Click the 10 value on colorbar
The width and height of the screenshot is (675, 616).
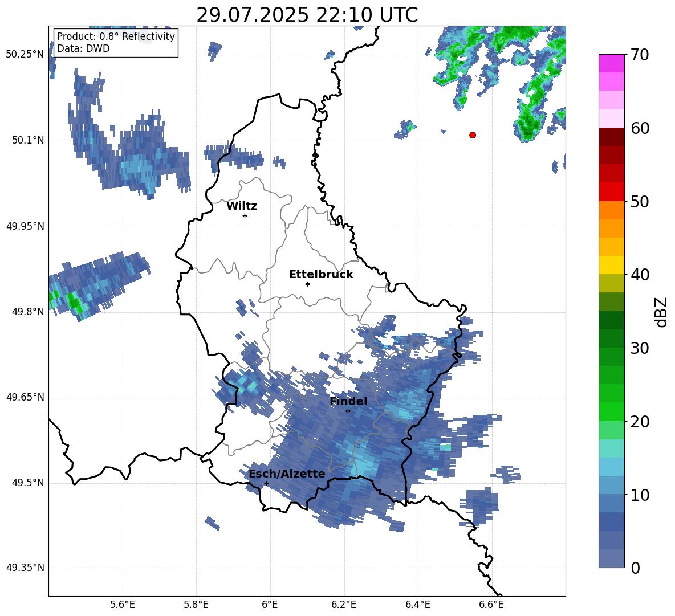[x=640, y=495]
